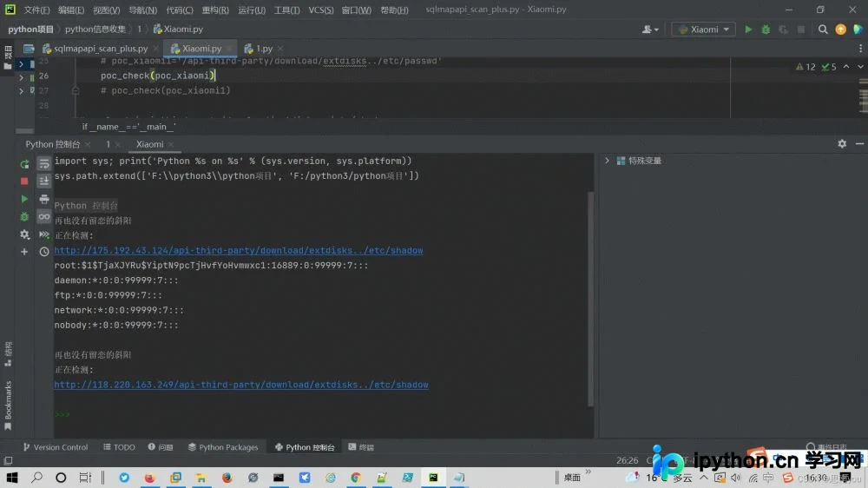
Task: Add a new console with plus icon
Action: pos(24,252)
